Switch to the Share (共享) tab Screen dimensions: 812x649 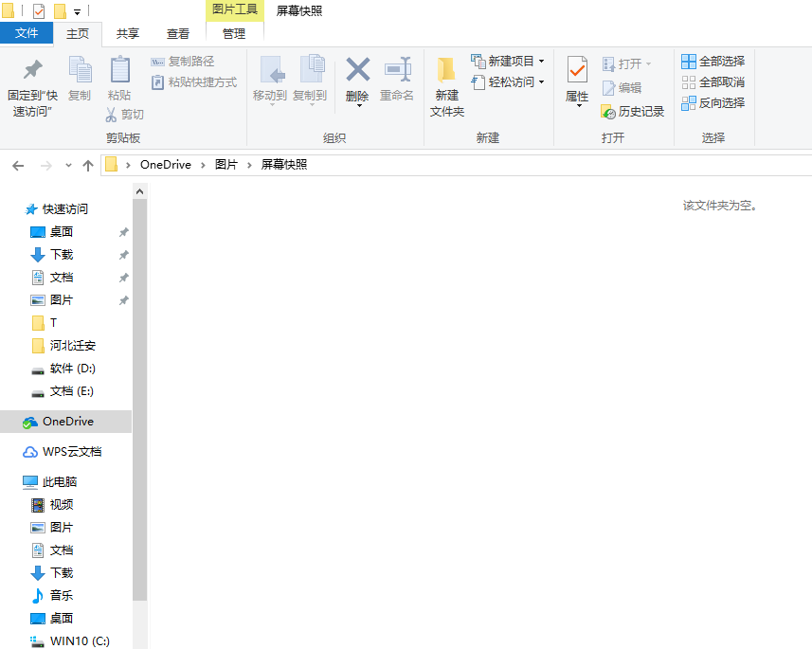coord(128,34)
